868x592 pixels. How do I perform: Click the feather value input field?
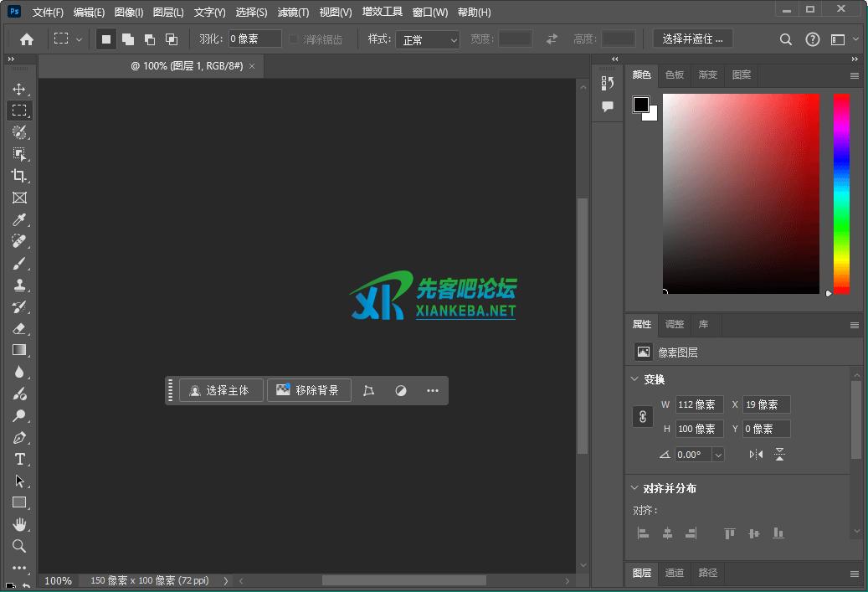(254, 38)
